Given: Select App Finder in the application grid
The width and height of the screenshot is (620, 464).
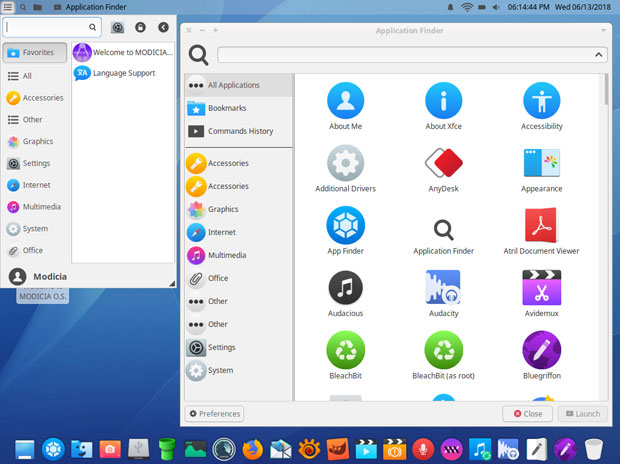Looking at the screenshot, I should click(x=345, y=231).
